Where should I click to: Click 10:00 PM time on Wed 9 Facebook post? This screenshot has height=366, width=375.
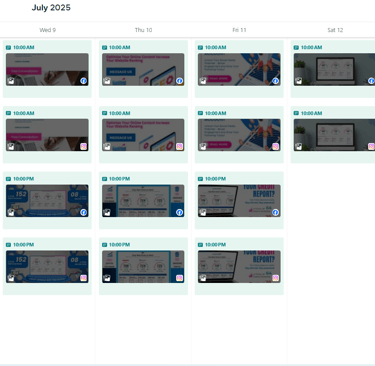[x=24, y=179]
